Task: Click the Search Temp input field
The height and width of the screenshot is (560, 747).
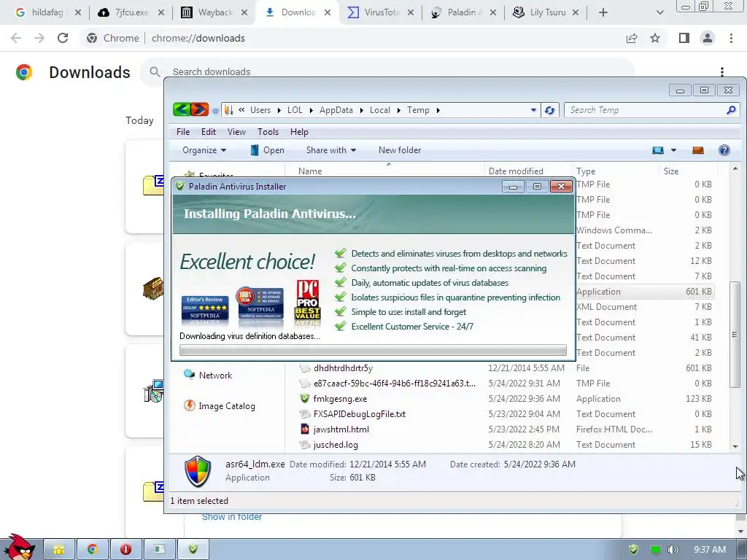Action: click(x=646, y=111)
